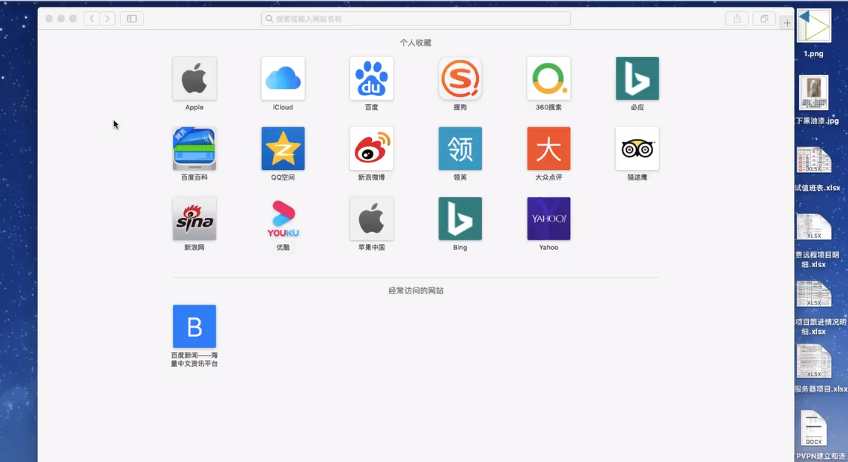Open the Share button in toolbar
The height and width of the screenshot is (462, 848).
pyautogui.click(x=737, y=18)
